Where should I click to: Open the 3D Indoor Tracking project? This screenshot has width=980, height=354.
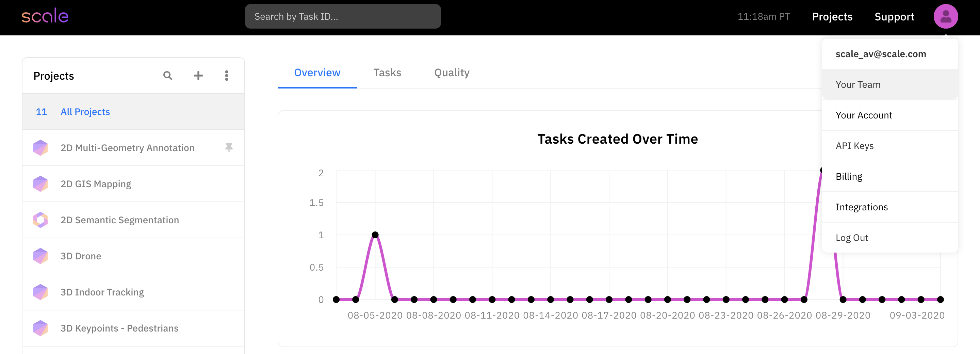point(133,292)
